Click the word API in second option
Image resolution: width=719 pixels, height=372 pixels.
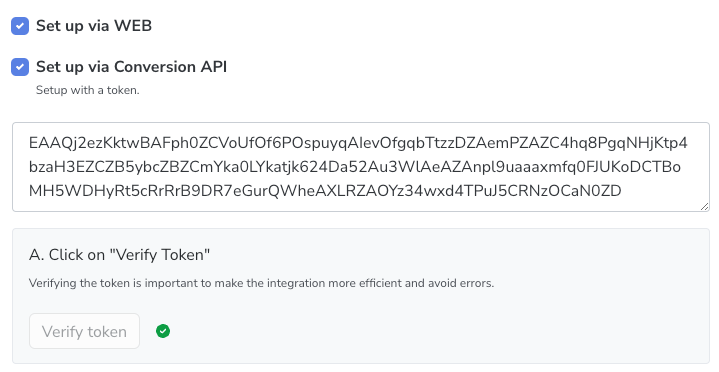214,67
